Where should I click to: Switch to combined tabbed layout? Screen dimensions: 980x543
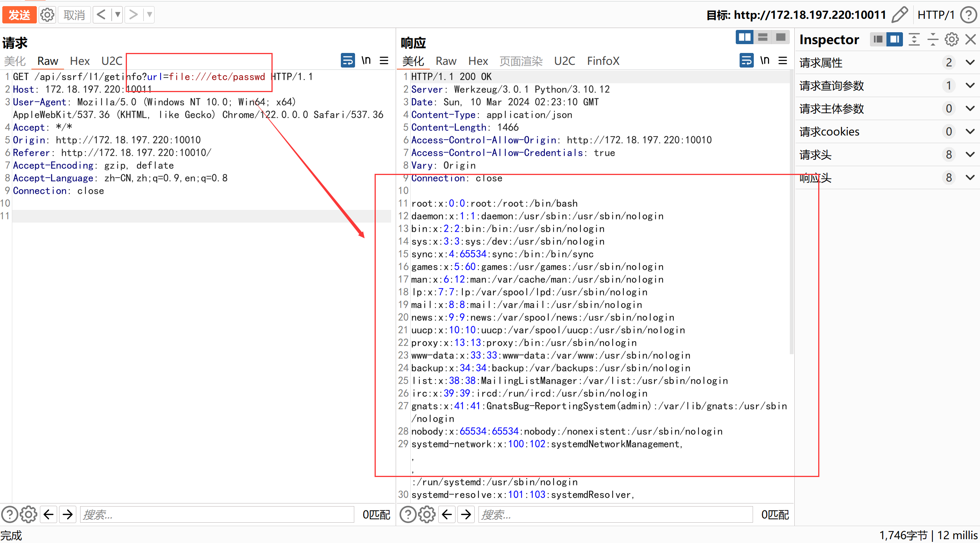pyautogui.click(x=781, y=37)
